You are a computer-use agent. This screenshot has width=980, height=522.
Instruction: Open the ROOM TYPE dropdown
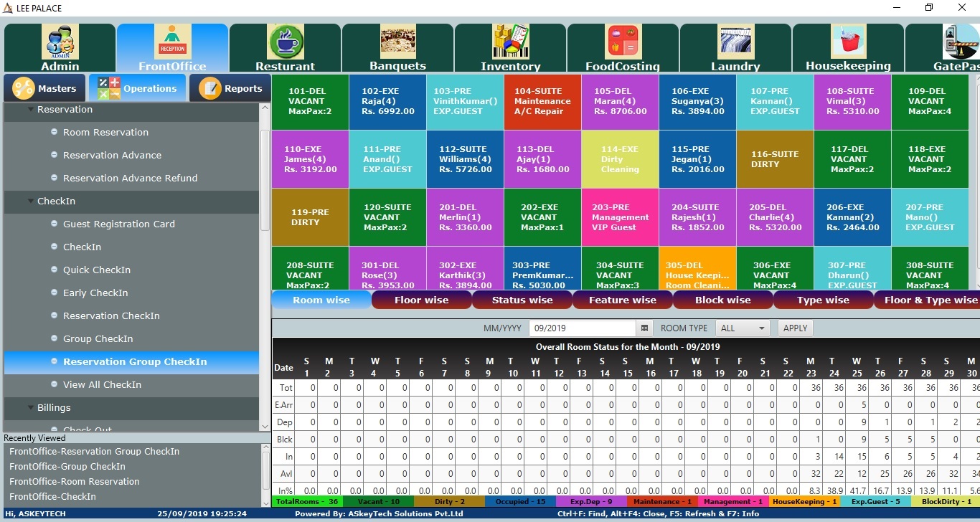[743, 328]
